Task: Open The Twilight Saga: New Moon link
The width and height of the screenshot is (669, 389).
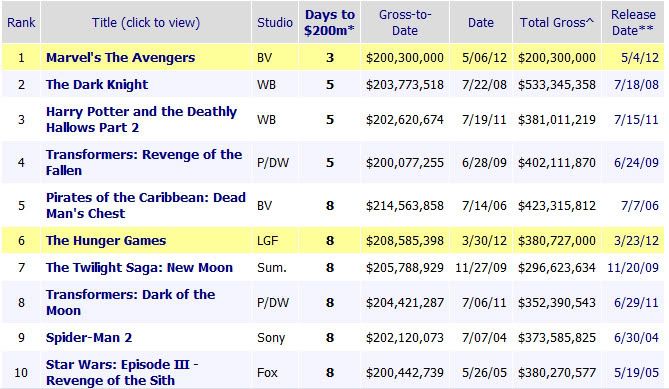Action: (139, 267)
